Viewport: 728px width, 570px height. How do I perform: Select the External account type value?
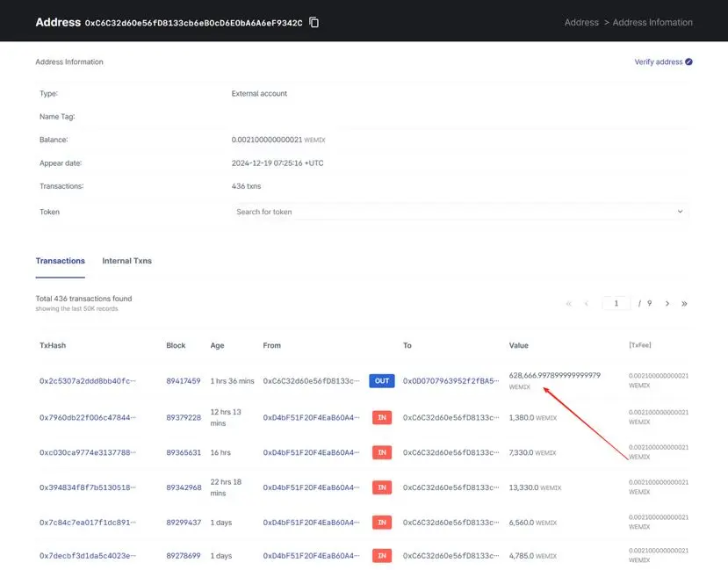259,93
